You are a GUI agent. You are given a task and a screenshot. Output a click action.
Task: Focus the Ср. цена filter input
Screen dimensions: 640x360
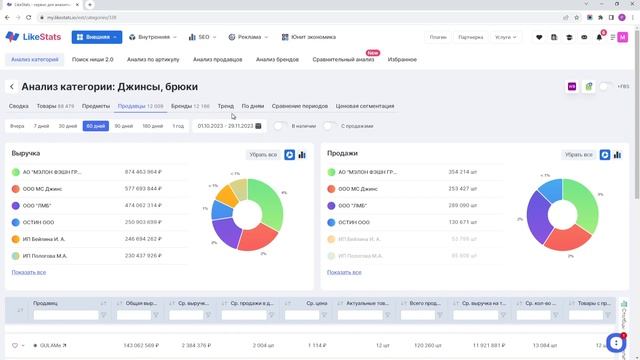tap(302, 315)
